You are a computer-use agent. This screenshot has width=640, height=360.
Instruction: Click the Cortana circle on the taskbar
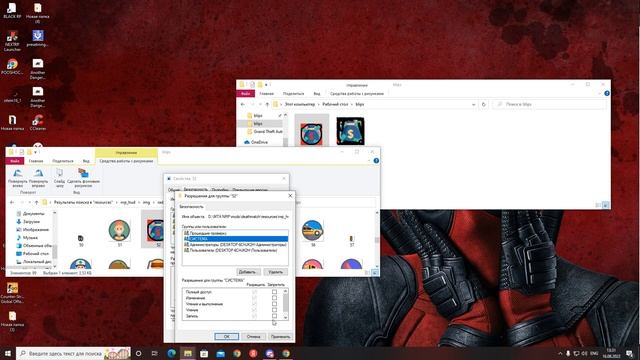point(138,353)
